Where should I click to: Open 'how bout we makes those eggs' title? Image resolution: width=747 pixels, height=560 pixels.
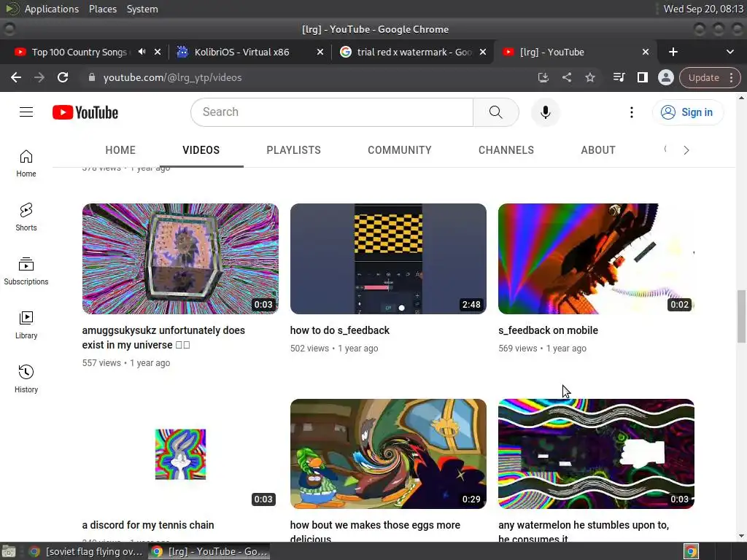click(x=375, y=532)
